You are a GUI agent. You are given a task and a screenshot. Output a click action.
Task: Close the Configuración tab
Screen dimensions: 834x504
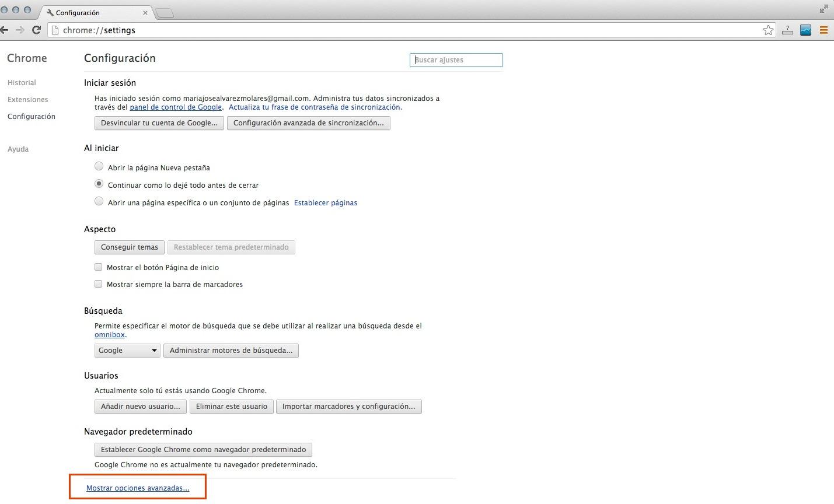tap(145, 13)
